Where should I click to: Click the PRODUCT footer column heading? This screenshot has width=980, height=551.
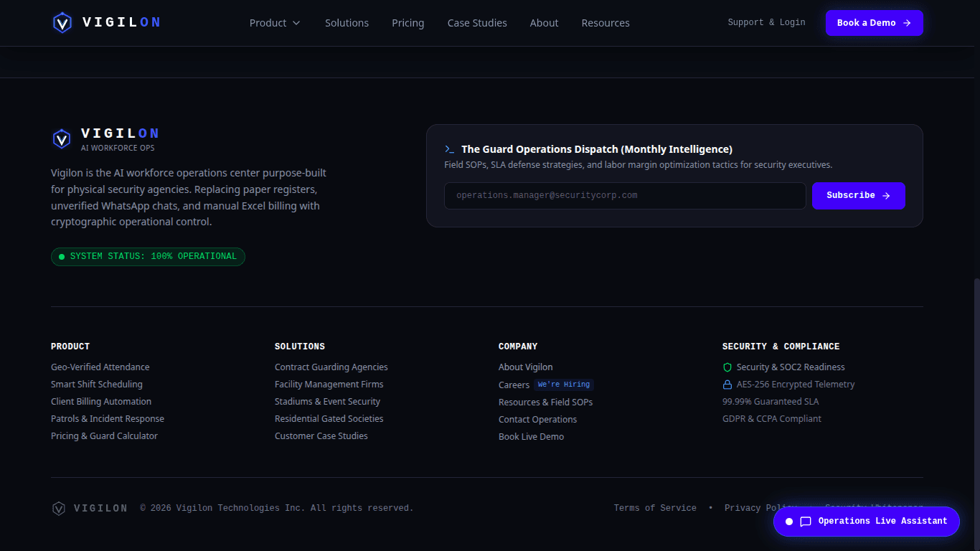tap(70, 347)
